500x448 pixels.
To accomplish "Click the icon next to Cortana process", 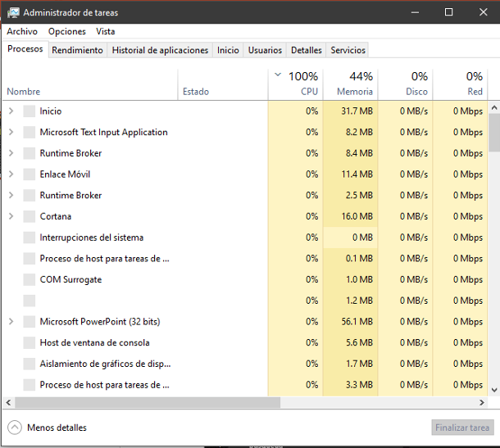I will 30,216.
